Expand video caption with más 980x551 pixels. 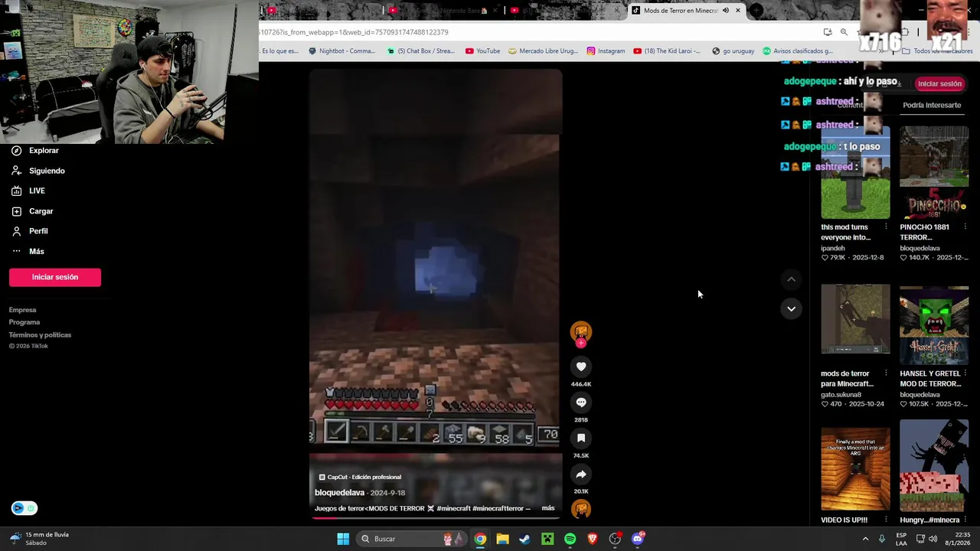click(x=548, y=508)
